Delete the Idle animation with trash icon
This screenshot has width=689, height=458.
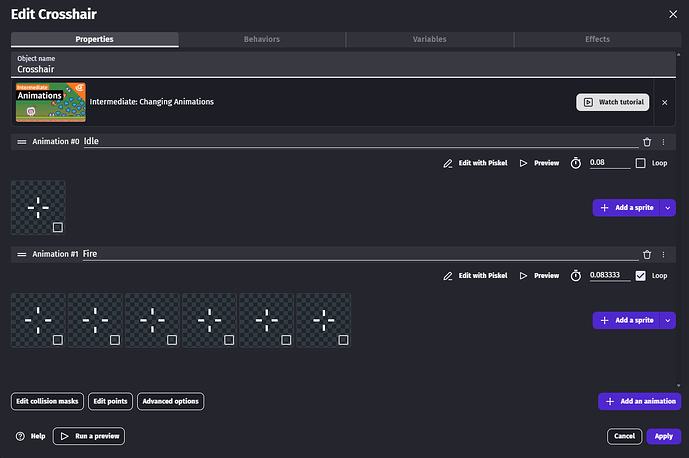click(x=647, y=142)
